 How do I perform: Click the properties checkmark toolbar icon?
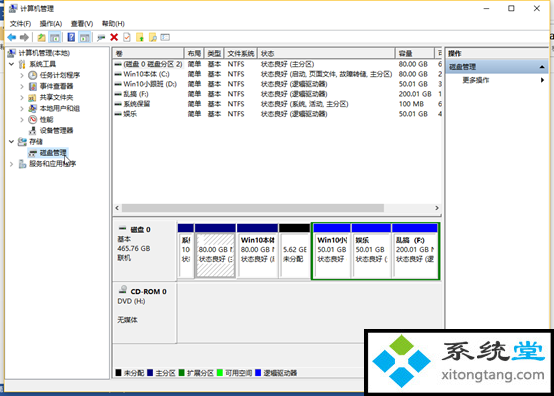coord(126,37)
